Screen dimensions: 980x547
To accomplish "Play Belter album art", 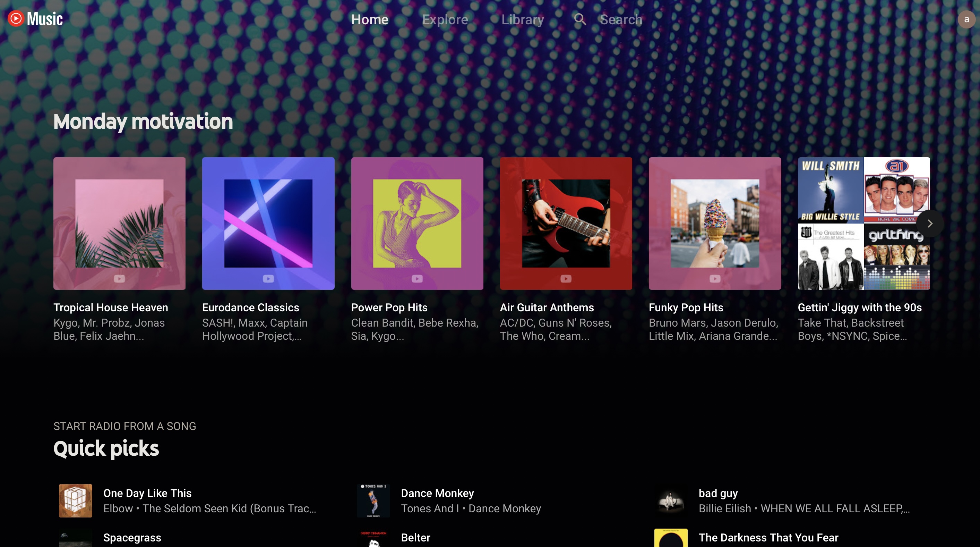I will pos(373,538).
